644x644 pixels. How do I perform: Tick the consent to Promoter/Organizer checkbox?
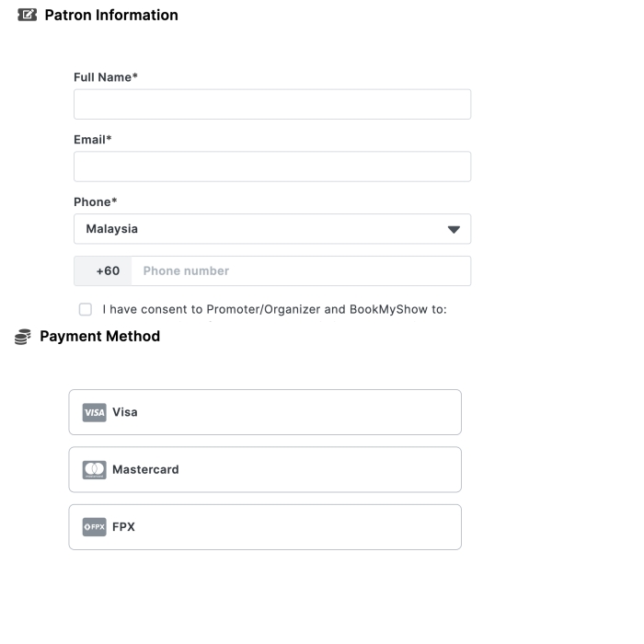click(x=86, y=309)
